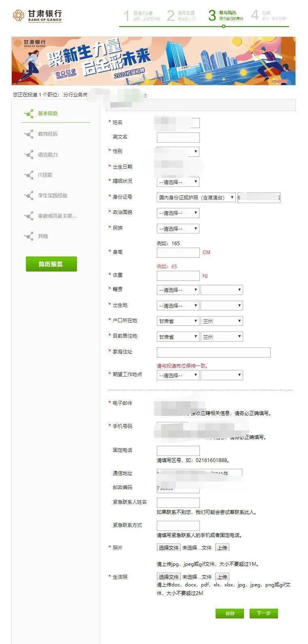Screen dimensions: 308x644
Task: Open the 性别 dropdown
Action: tap(178, 152)
